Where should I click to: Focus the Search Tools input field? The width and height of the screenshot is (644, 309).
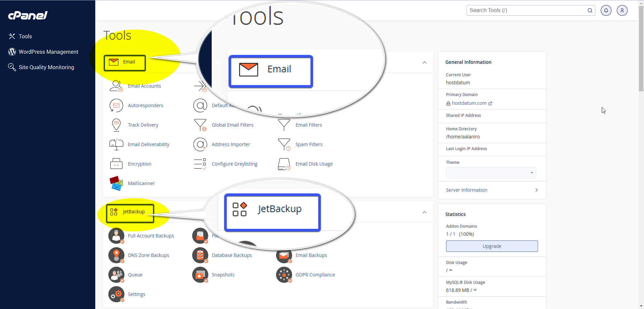coord(527,10)
